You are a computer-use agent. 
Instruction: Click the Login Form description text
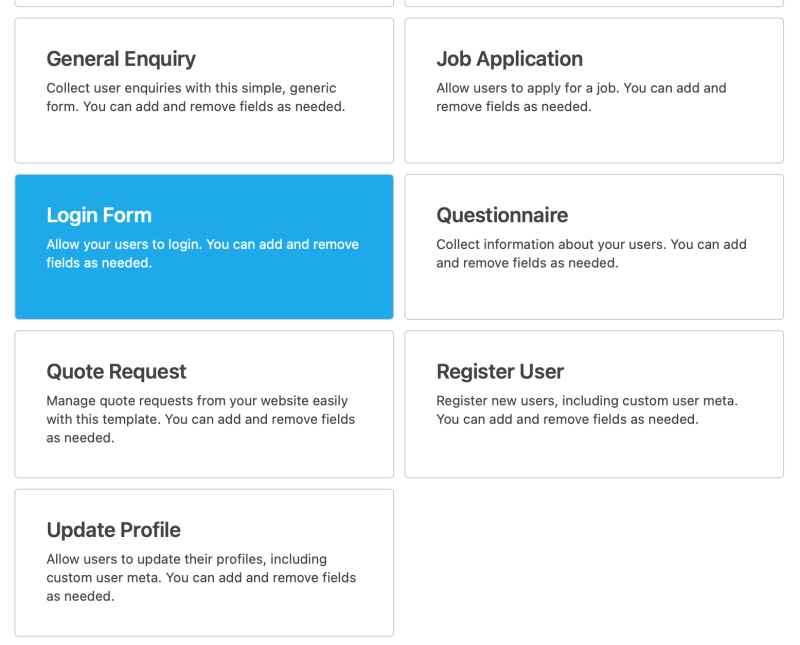202,253
